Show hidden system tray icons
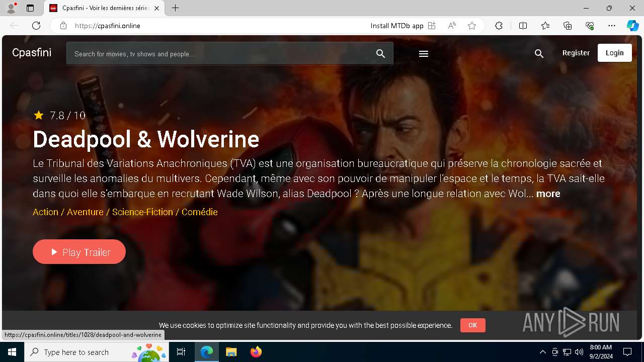Image resolution: width=644 pixels, height=362 pixels. click(542, 352)
